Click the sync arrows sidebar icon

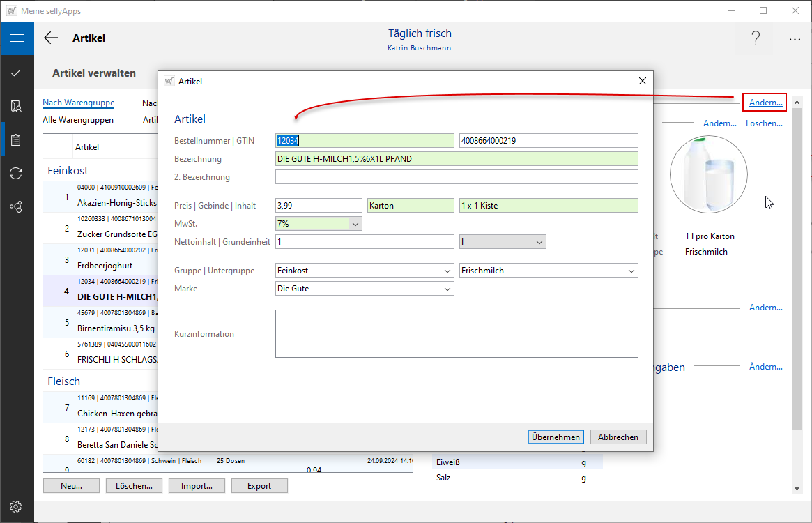17,174
